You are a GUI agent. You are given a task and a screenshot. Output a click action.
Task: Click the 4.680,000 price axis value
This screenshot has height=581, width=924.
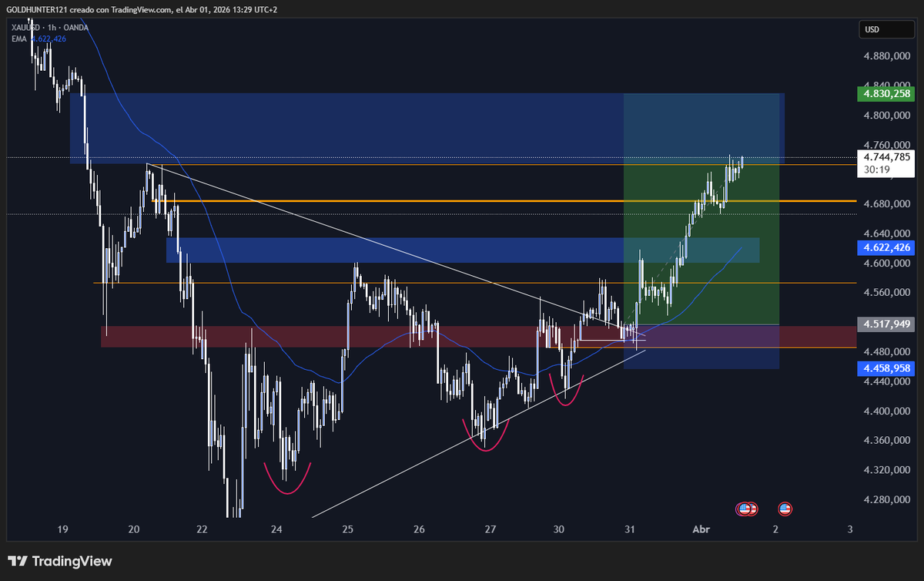(x=887, y=204)
